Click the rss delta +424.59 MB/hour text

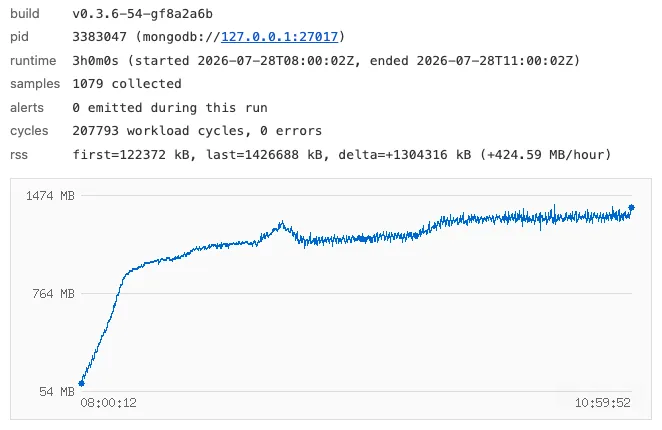click(545, 155)
